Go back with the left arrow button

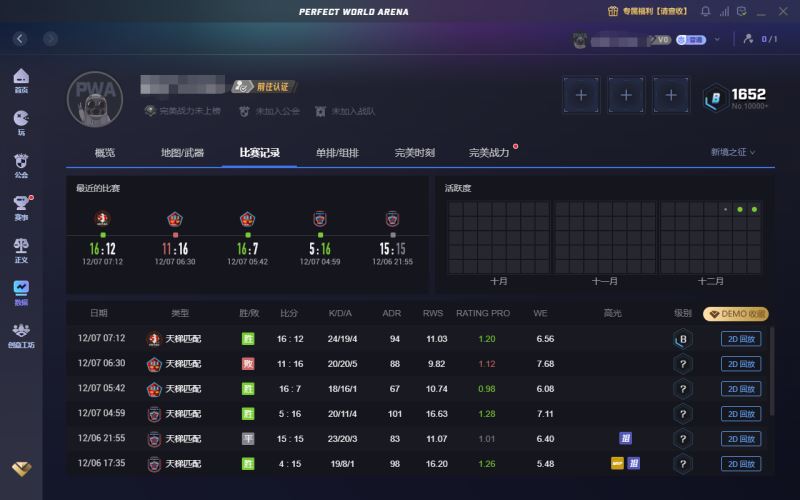click(x=20, y=39)
